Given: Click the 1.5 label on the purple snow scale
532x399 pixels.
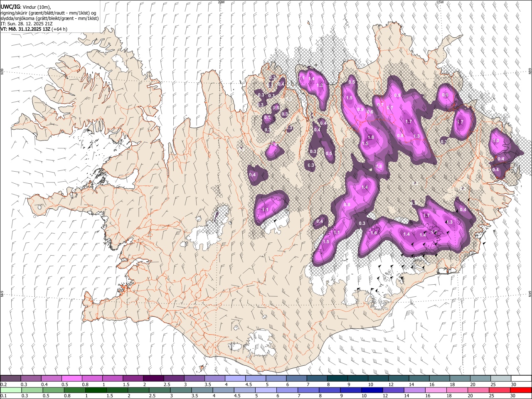Looking at the screenshot, I should coord(126,384).
